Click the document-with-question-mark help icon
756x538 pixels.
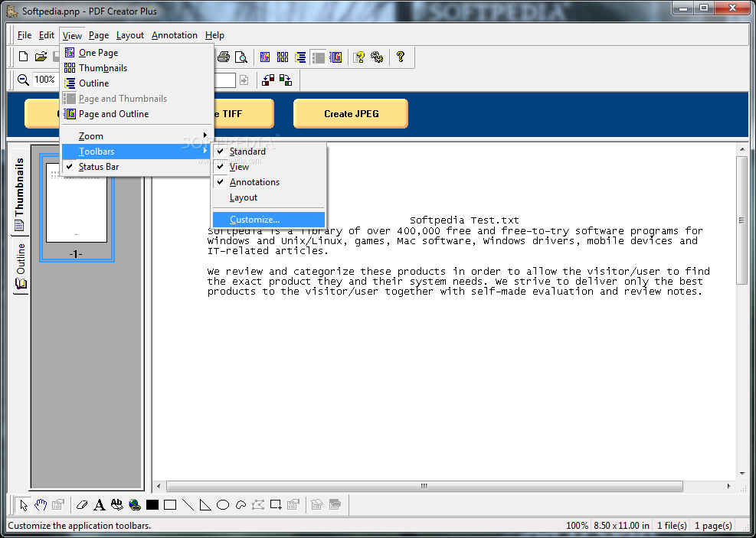click(359, 57)
